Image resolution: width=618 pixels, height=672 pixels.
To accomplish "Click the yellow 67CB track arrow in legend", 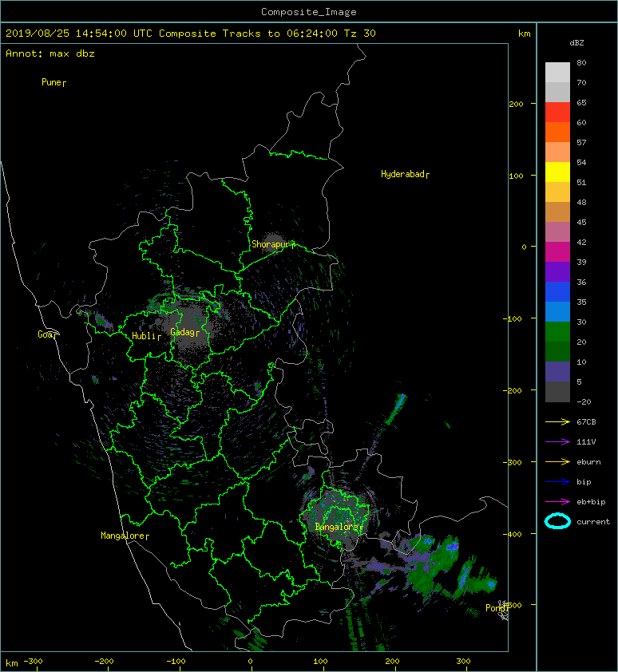I will [557, 422].
